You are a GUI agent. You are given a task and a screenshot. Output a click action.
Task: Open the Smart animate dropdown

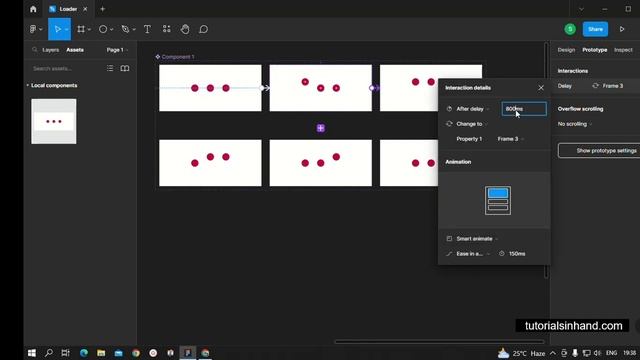pos(477,238)
